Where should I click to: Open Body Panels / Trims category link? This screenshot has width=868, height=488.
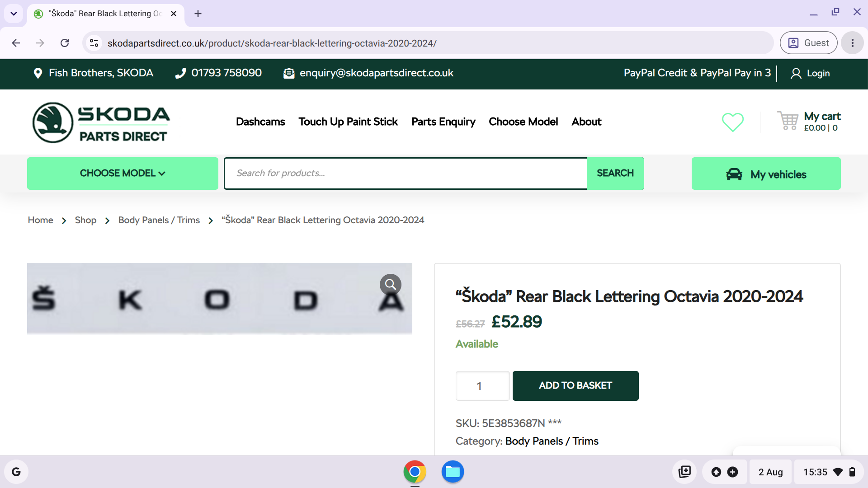point(552,441)
